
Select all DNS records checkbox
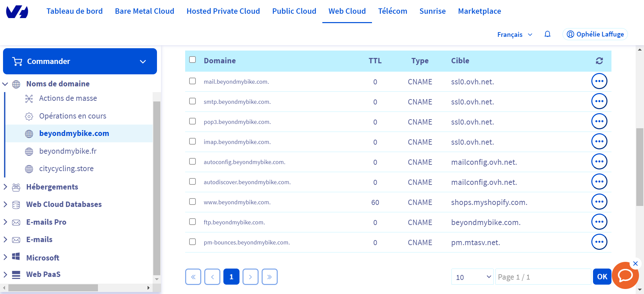point(193,60)
